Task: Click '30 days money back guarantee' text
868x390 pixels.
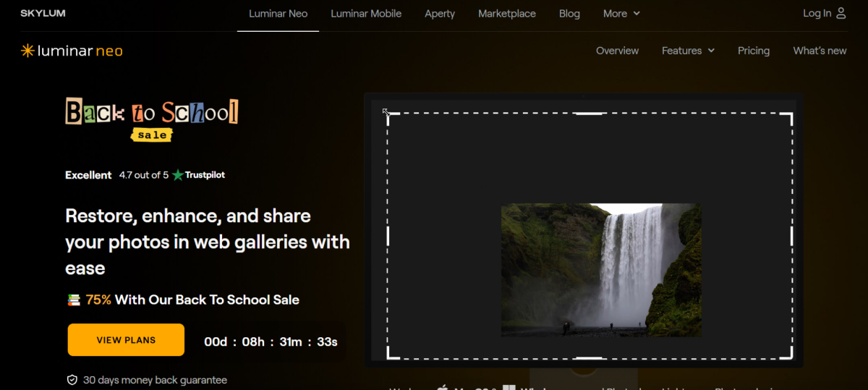Action: pyautogui.click(x=155, y=380)
